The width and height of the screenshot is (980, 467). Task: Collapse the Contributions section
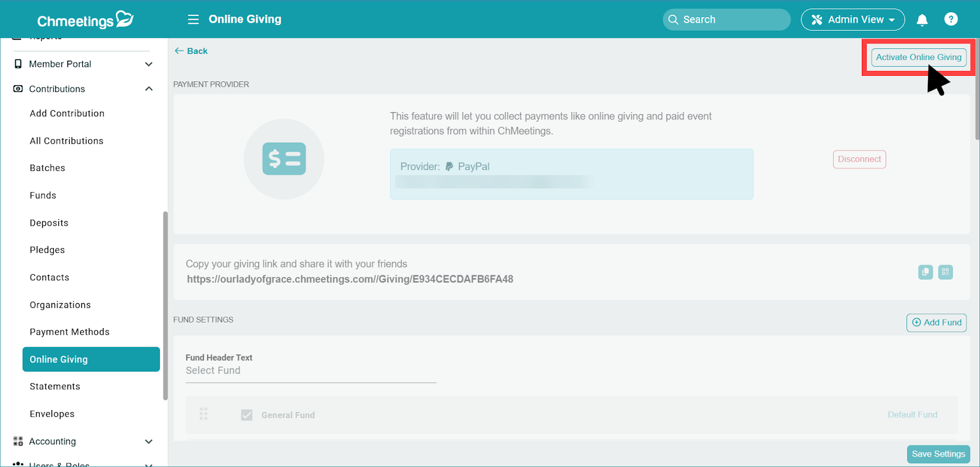tap(148, 89)
